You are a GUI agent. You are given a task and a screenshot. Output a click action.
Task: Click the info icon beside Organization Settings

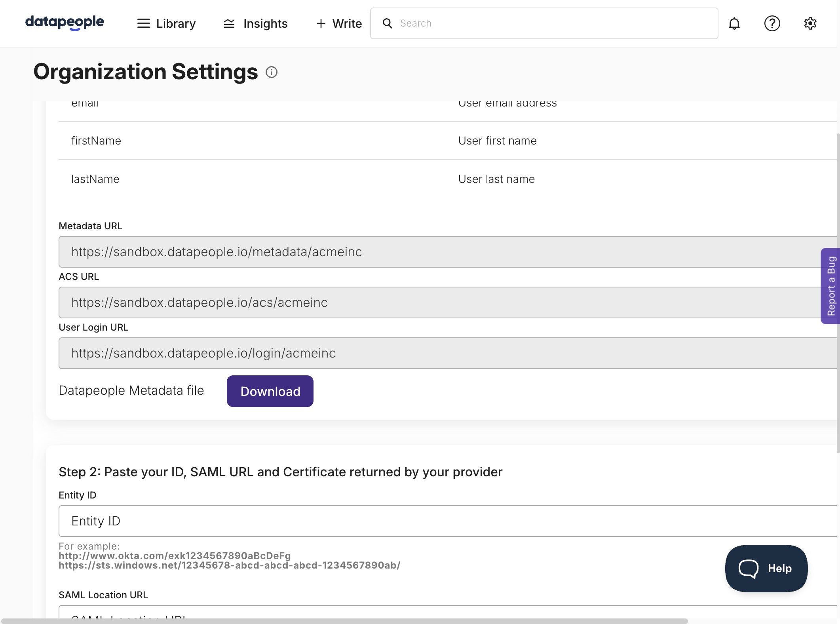[x=272, y=72]
